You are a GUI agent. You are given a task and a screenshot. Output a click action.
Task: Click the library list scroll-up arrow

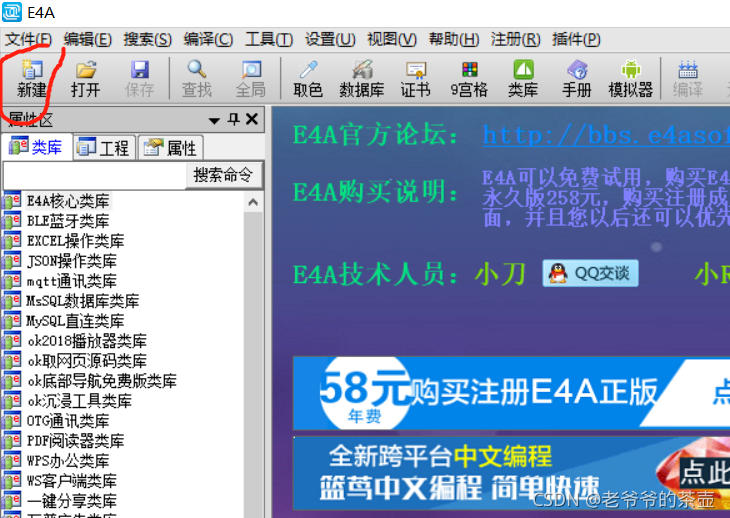[253, 202]
